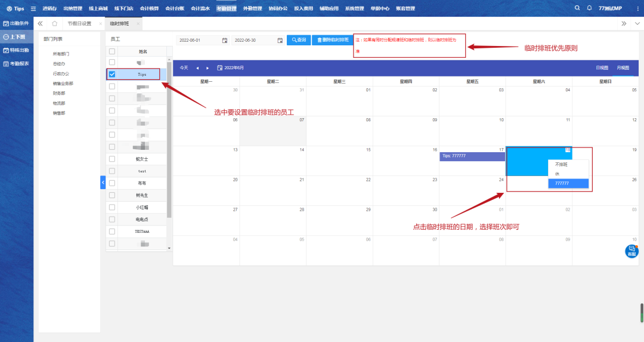
Task: Click the search magnifier icon in top bar
Action: (577, 8)
